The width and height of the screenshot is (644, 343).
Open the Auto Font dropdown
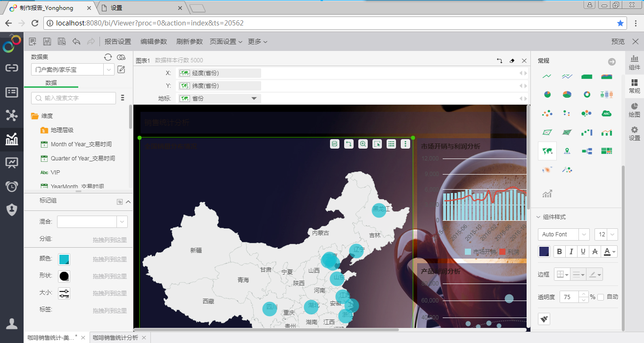[563, 234]
